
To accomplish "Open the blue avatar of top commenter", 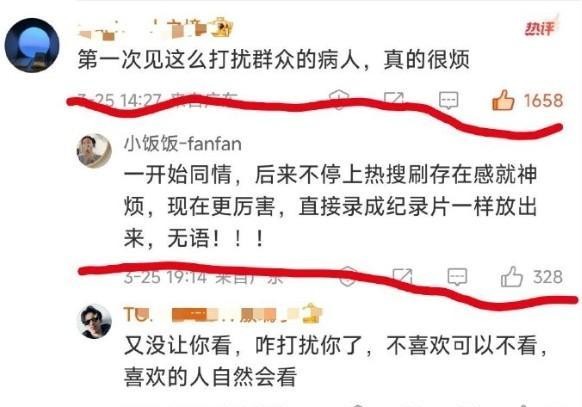I will (32, 45).
